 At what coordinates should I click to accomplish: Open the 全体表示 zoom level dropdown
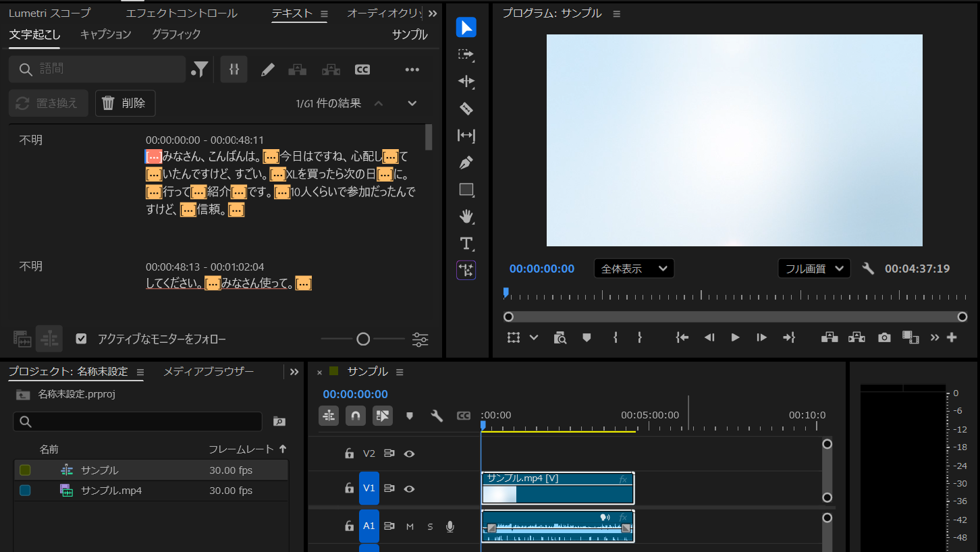pos(634,269)
